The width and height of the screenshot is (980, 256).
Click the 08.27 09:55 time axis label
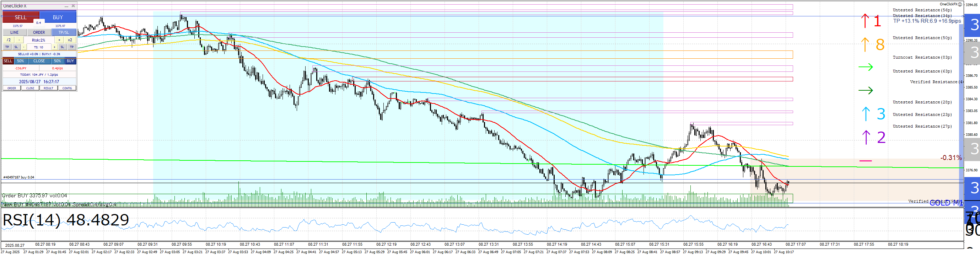[182, 244]
